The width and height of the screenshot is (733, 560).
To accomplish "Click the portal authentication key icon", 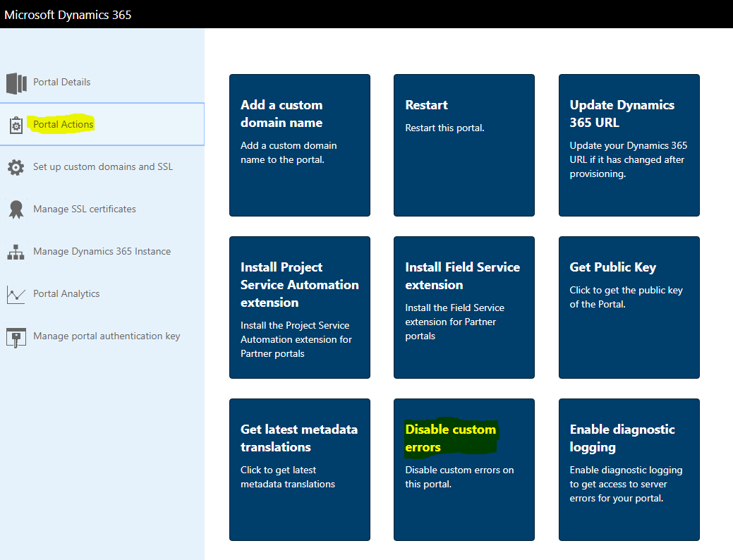I will click(16, 338).
